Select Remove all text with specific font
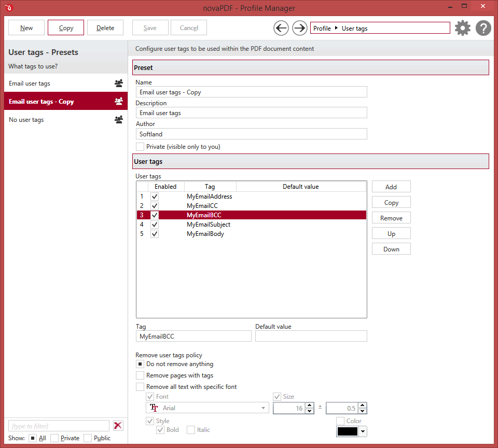 [140, 387]
